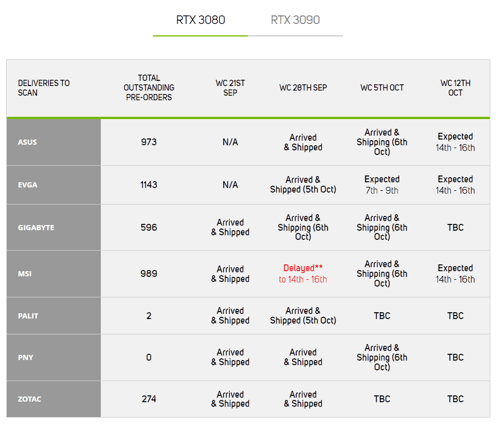Select the WC 28TH SEP column header

[x=303, y=88]
